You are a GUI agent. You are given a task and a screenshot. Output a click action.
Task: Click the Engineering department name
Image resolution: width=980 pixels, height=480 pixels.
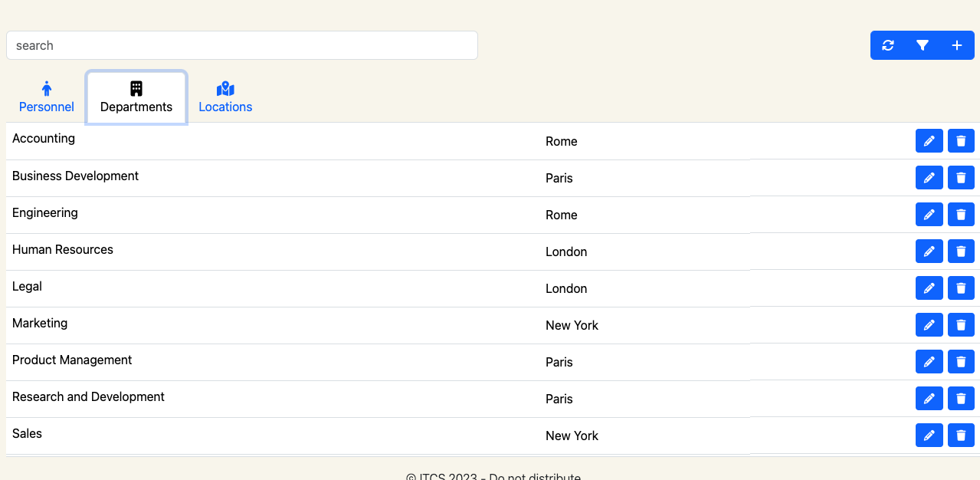(45, 212)
